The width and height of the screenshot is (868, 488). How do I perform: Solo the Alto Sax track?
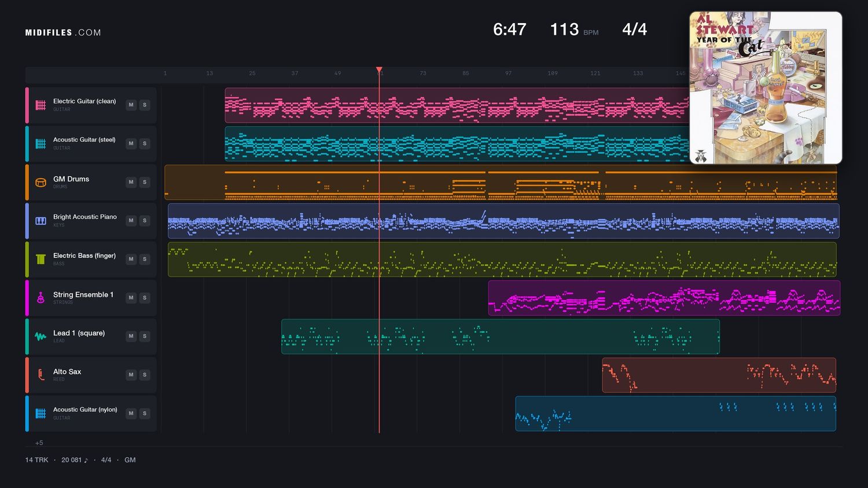tap(145, 375)
